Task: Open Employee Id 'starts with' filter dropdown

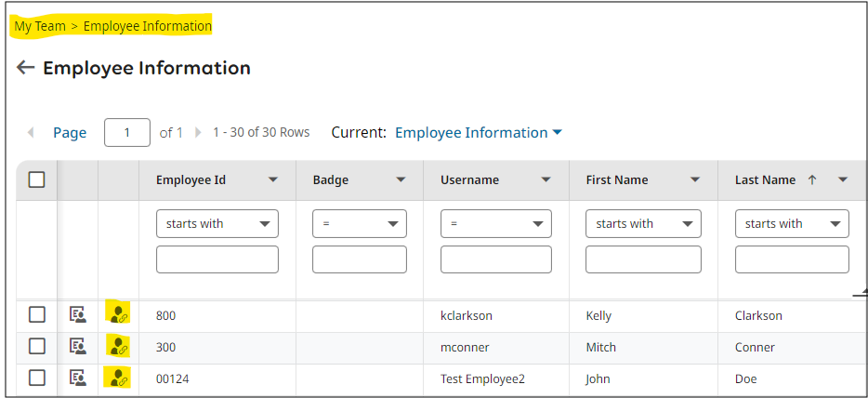Action: click(217, 224)
